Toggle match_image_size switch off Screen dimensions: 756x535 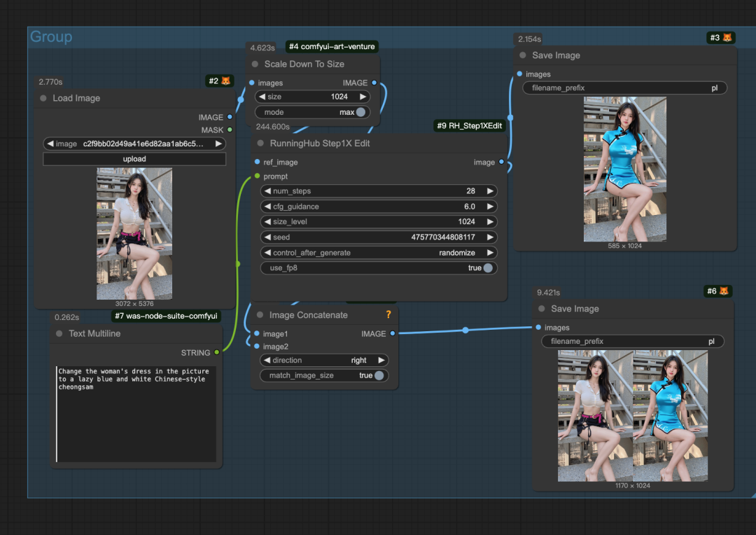pyautogui.click(x=379, y=376)
